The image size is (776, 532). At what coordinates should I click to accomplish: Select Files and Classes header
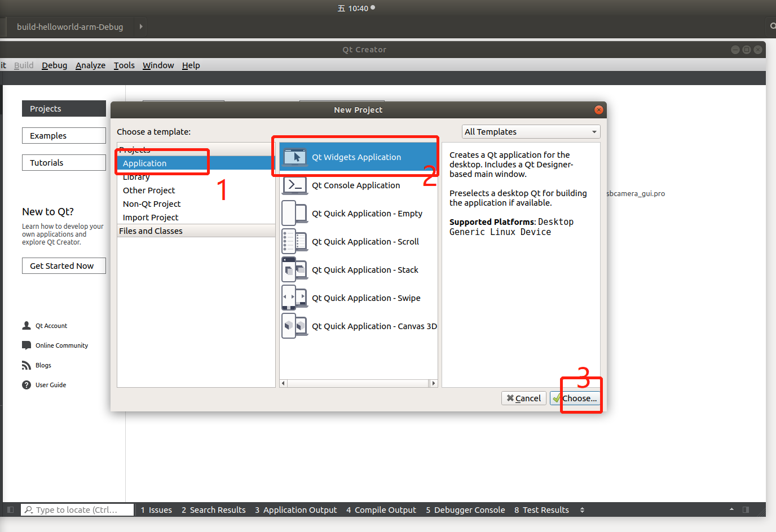coord(196,231)
